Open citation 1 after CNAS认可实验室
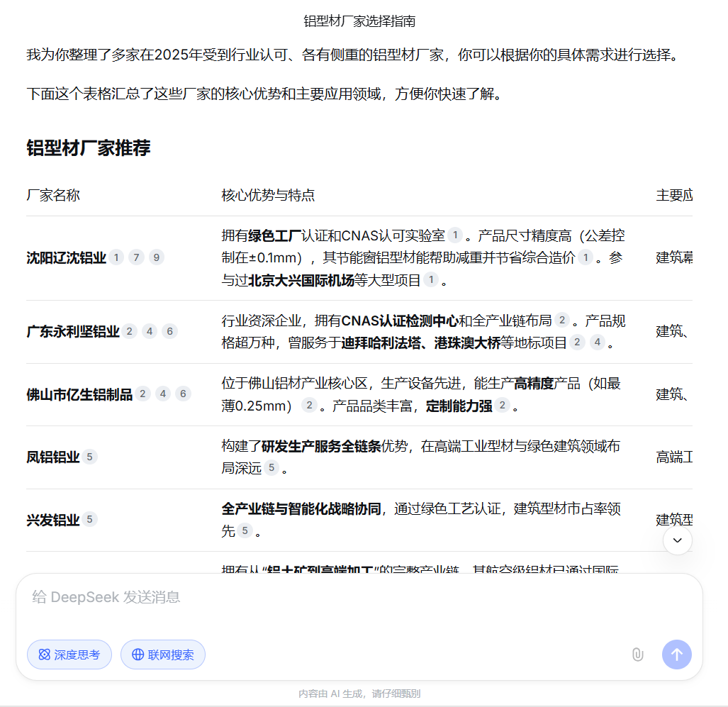 [455, 235]
